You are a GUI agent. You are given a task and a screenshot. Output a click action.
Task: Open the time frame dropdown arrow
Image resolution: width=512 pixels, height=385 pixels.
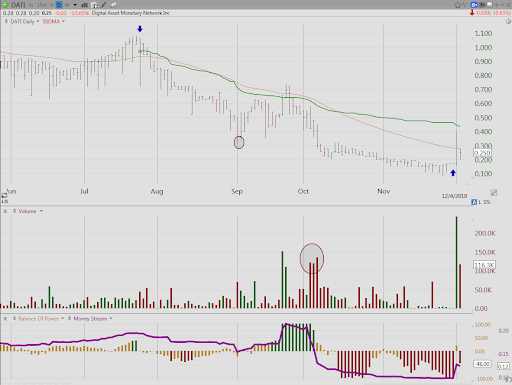pyautogui.click(x=75, y=5)
